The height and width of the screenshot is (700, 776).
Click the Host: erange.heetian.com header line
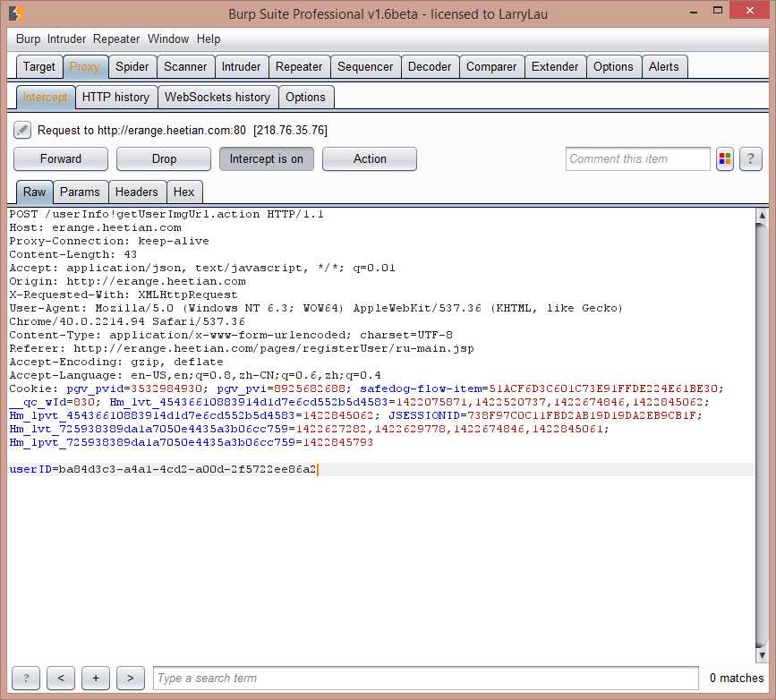[95, 227]
